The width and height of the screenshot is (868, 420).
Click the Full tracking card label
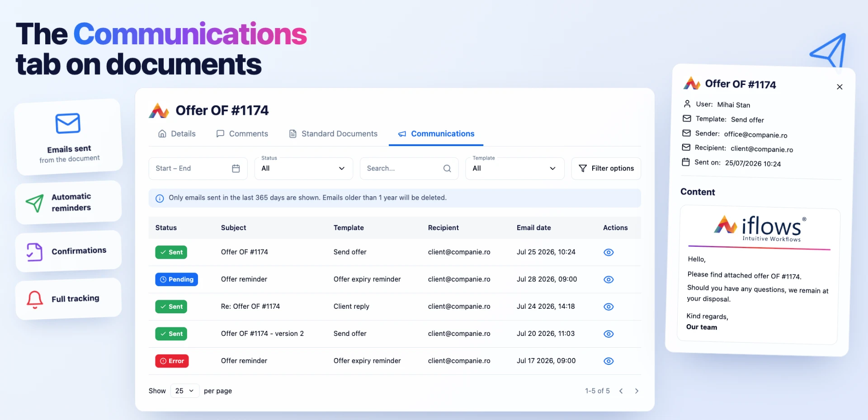pyautogui.click(x=75, y=298)
